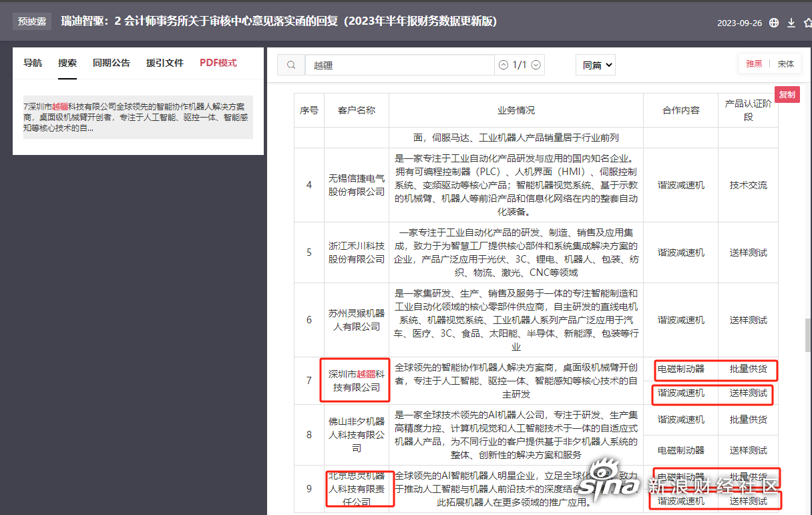Viewport: 812px width, 515px height.
Task: Click row number 6 cell
Action: [309, 320]
